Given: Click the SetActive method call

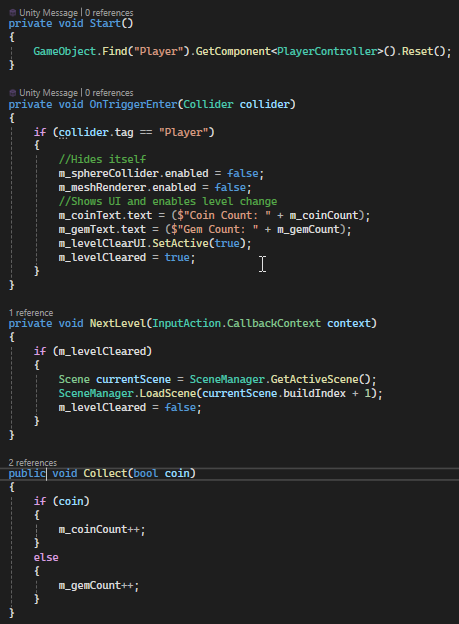Looking at the screenshot, I should (x=180, y=243).
